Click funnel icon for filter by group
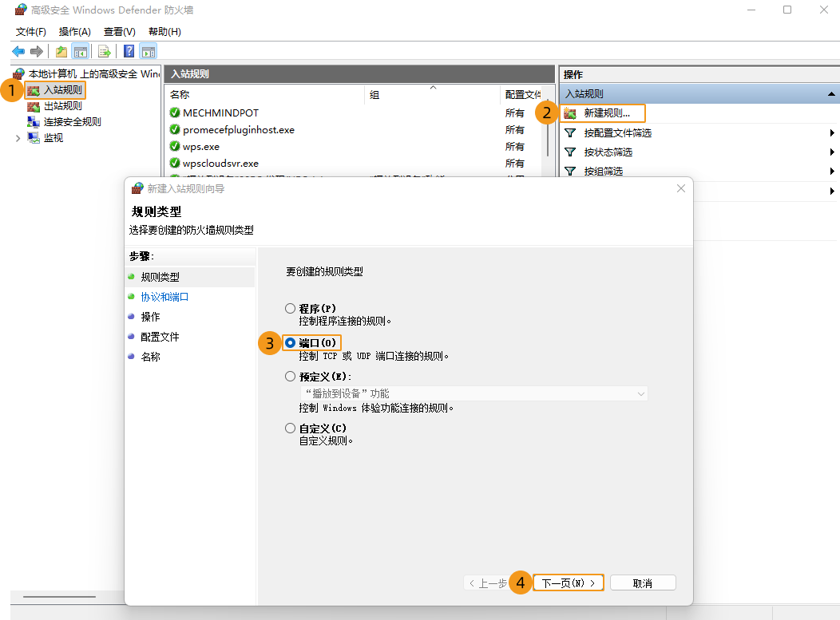 click(571, 171)
